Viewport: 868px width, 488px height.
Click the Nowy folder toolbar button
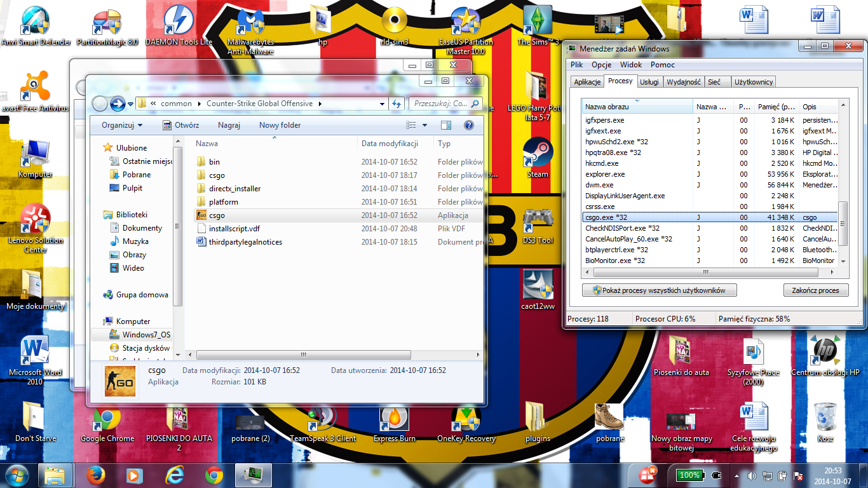coord(280,125)
